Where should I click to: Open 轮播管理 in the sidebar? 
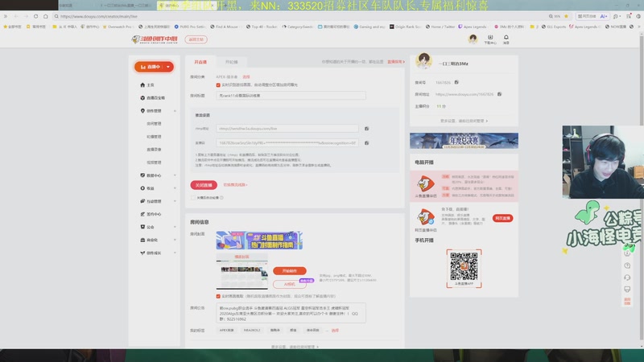coord(154,137)
